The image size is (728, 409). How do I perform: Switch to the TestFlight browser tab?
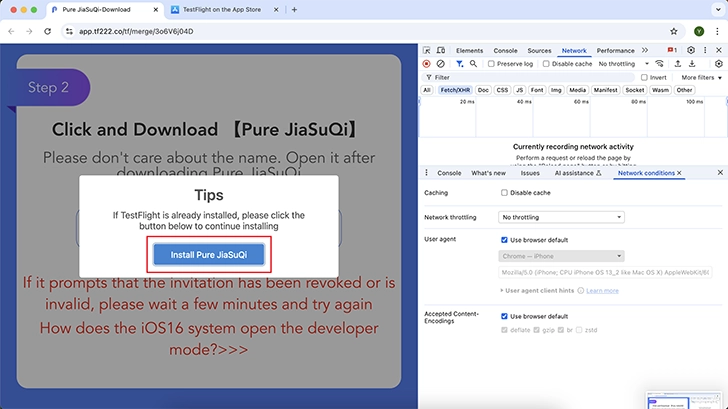click(x=221, y=9)
